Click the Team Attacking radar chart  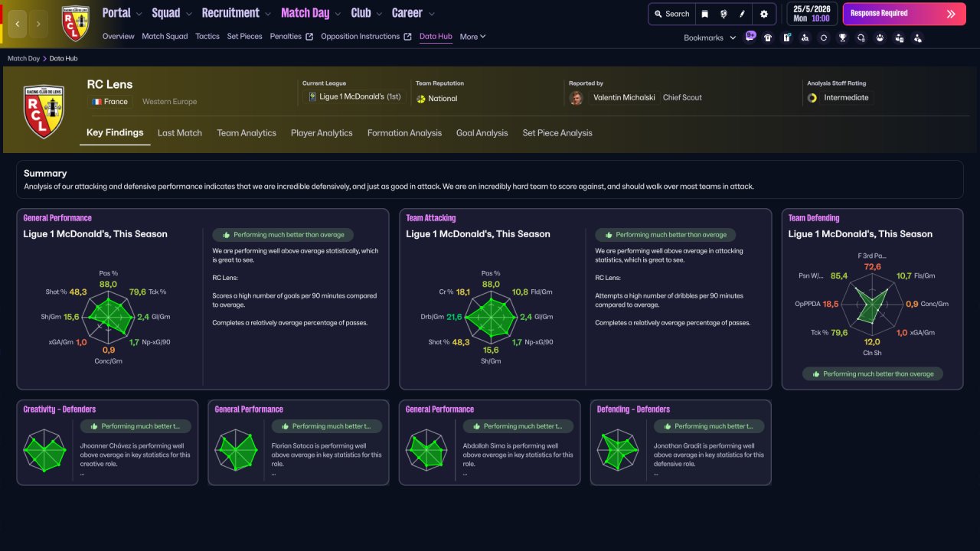[492, 316]
